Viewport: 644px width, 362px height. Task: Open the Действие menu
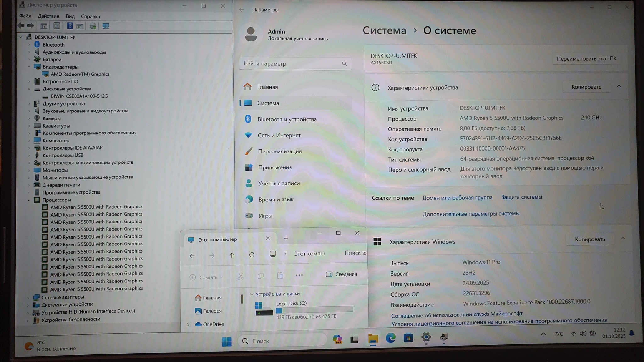48,16
